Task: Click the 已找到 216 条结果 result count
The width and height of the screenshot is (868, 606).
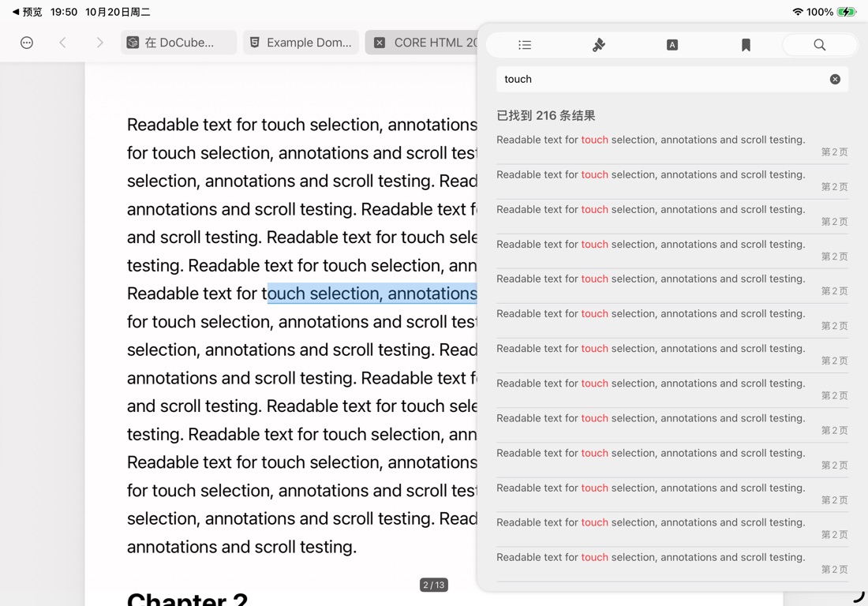Action: (546, 116)
